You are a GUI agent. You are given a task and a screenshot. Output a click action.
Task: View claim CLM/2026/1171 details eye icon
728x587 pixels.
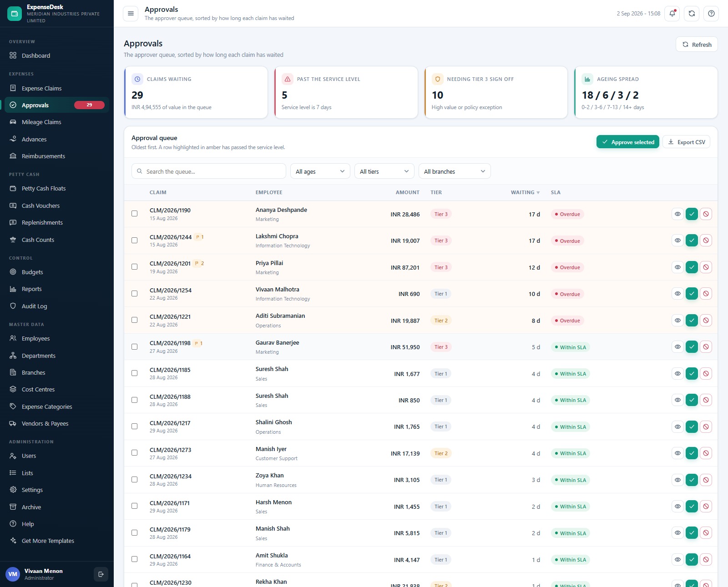[677, 507]
